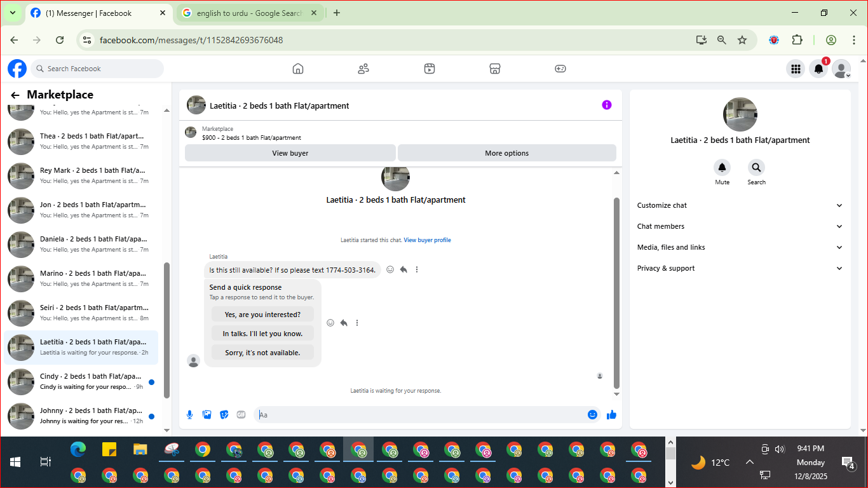Open File Explorer from the taskbar

(x=140, y=450)
